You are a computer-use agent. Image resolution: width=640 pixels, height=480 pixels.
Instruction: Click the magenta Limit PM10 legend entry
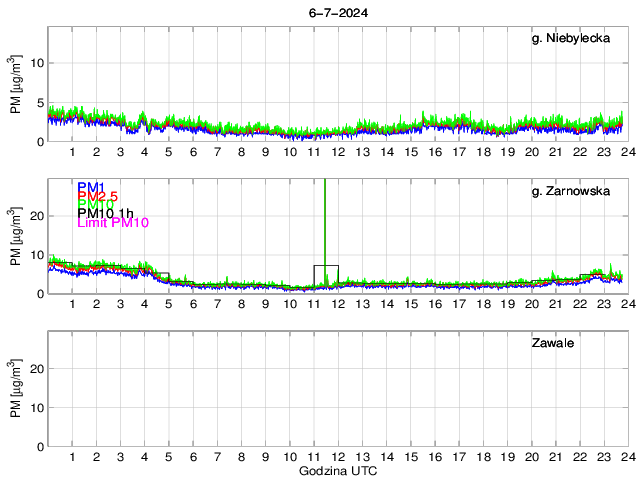(x=112, y=223)
